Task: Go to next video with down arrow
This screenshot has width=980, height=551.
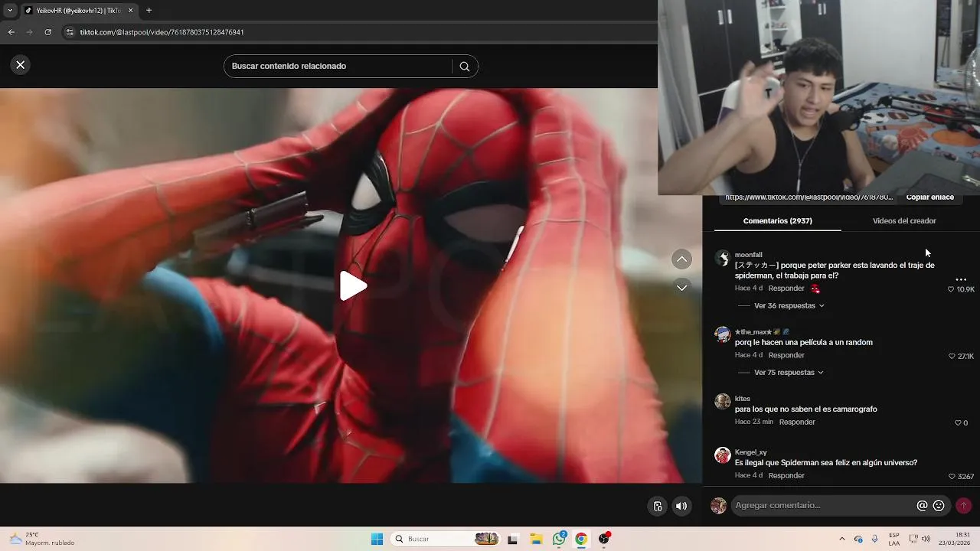Action: pos(681,287)
